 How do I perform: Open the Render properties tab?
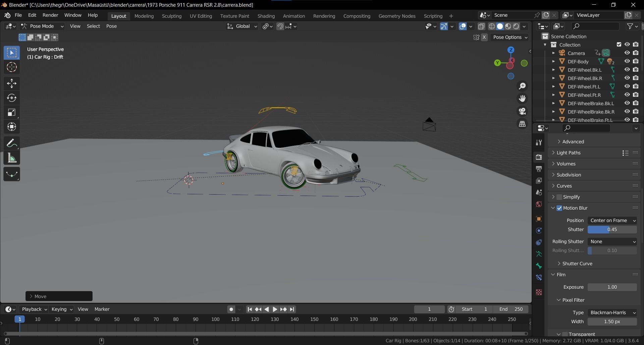(539, 157)
